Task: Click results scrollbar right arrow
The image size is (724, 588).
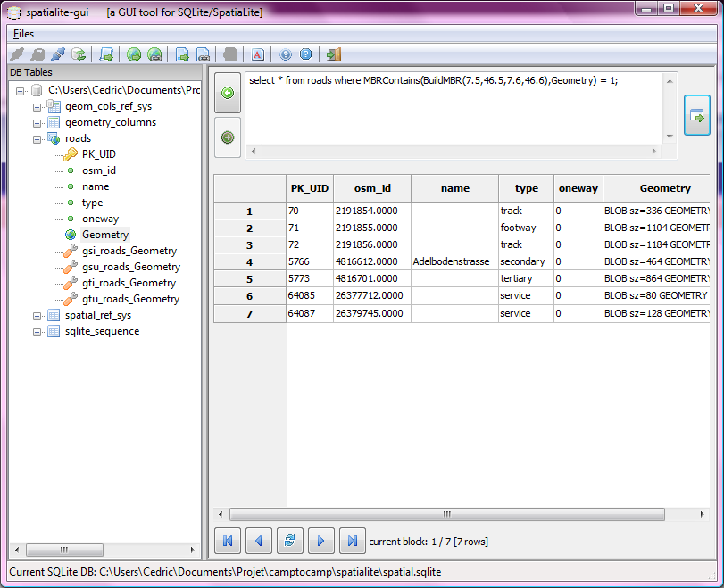Action: [702, 514]
